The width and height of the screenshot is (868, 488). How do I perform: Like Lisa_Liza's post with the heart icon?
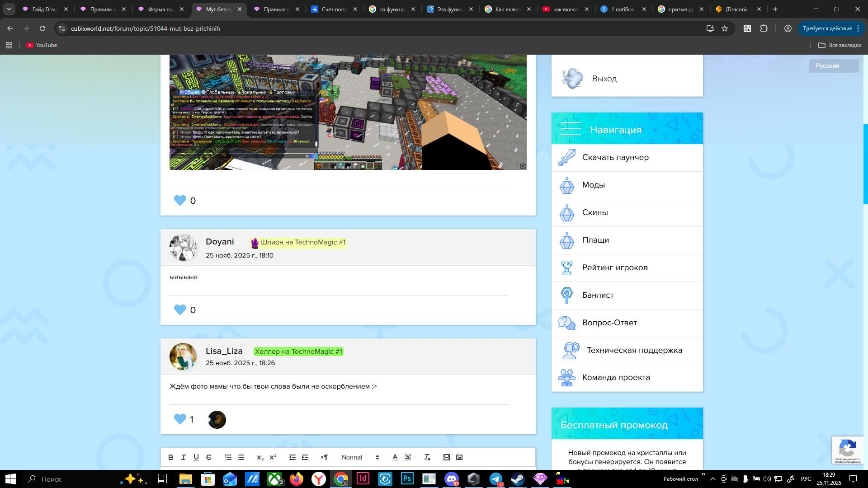pos(180,419)
